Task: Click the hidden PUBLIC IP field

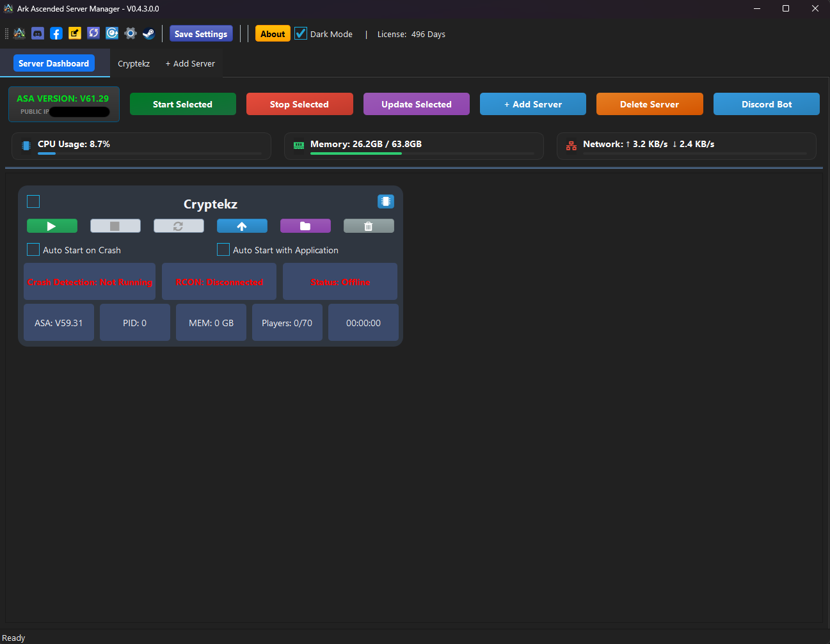Action: 79,111
